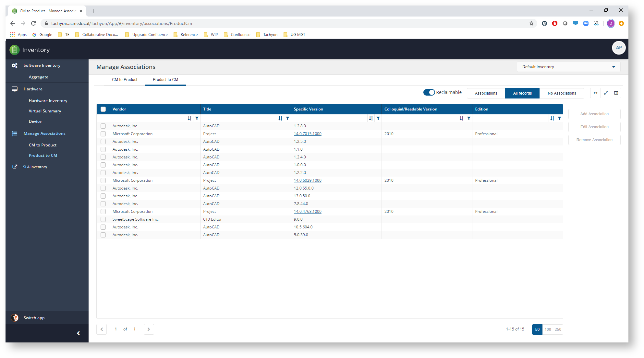The height and width of the screenshot is (358, 644).
Task: Select the checkbox for 010 Editor row
Action: coord(103,219)
